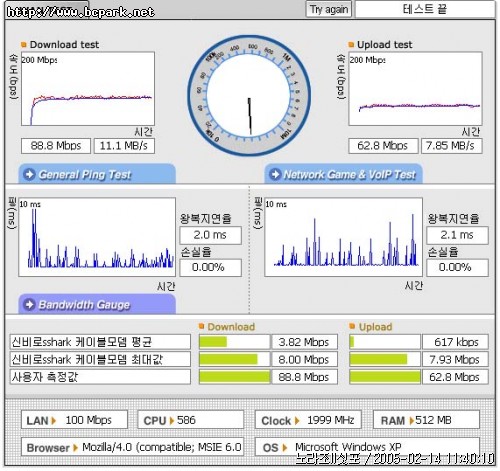Image resolution: width=500 pixels, height=471 pixels.
Task: Select the Bandwidth Gauge tab
Action: point(97,304)
